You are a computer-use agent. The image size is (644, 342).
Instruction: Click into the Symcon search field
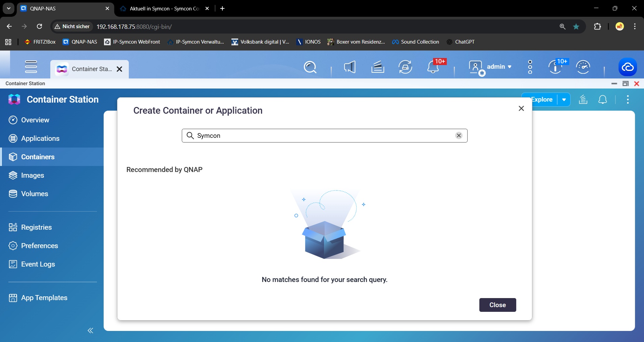point(322,135)
